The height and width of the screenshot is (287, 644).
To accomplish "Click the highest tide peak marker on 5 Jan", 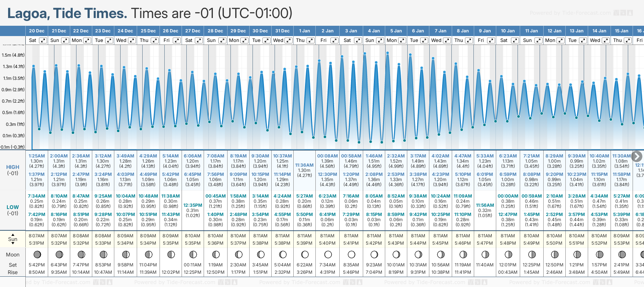I will 387,53.
